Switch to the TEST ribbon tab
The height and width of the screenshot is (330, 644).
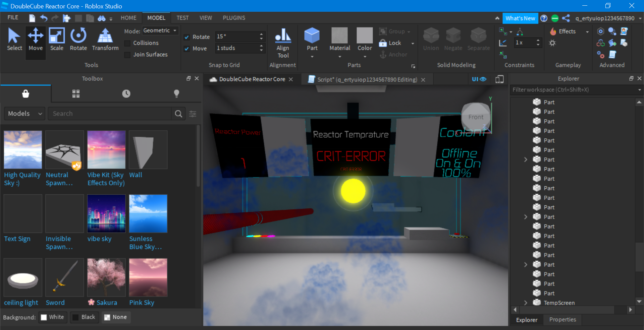point(183,18)
